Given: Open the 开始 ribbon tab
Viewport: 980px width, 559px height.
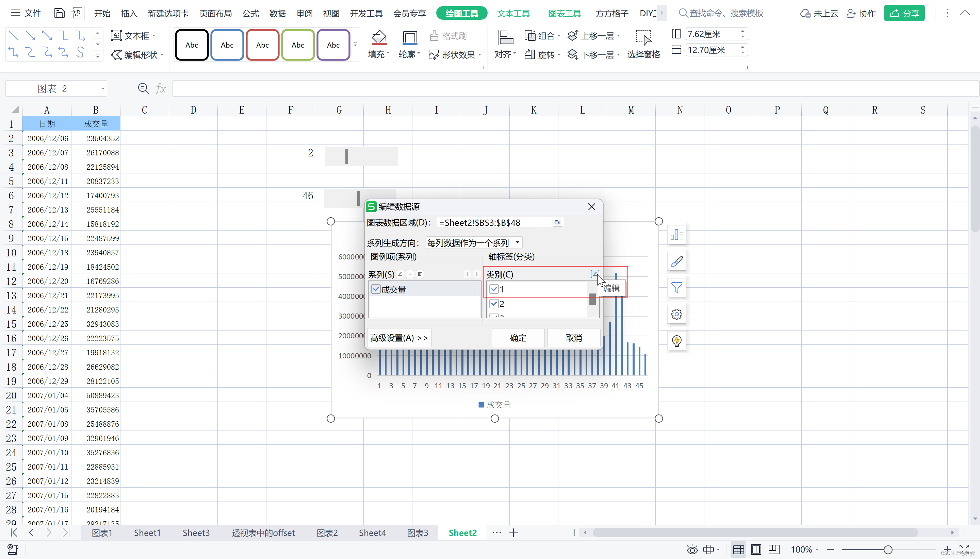Looking at the screenshot, I should pyautogui.click(x=102, y=14).
